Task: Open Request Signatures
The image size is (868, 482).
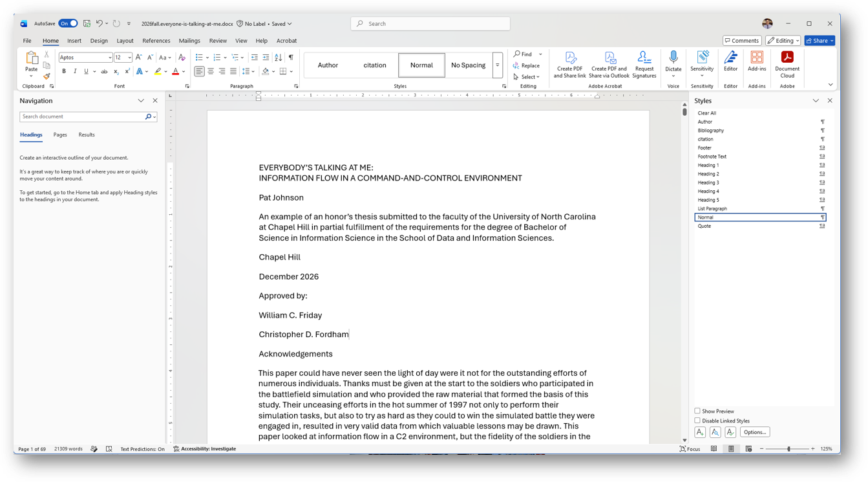Action: pyautogui.click(x=644, y=65)
